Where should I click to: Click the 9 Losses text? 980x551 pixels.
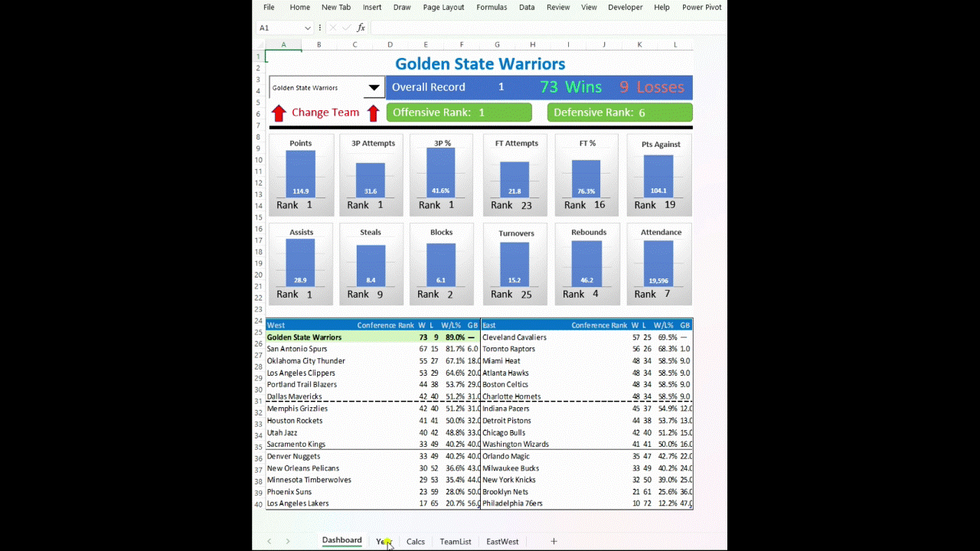tap(652, 87)
